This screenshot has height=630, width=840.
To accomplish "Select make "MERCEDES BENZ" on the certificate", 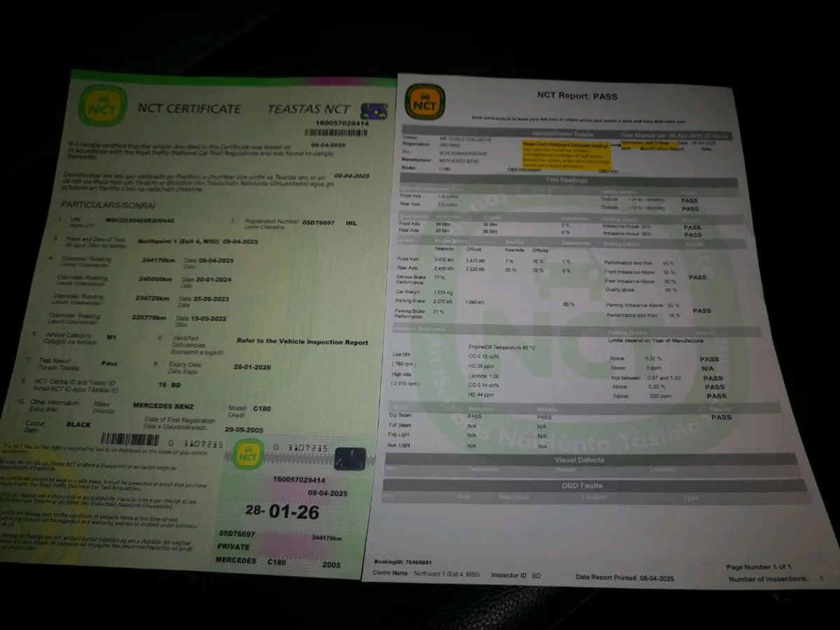I will pyautogui.click(x=164, y=406).
